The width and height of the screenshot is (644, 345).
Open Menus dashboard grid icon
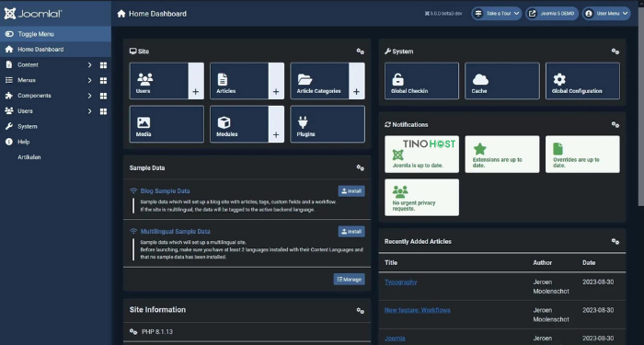click(x=103, y=81)
